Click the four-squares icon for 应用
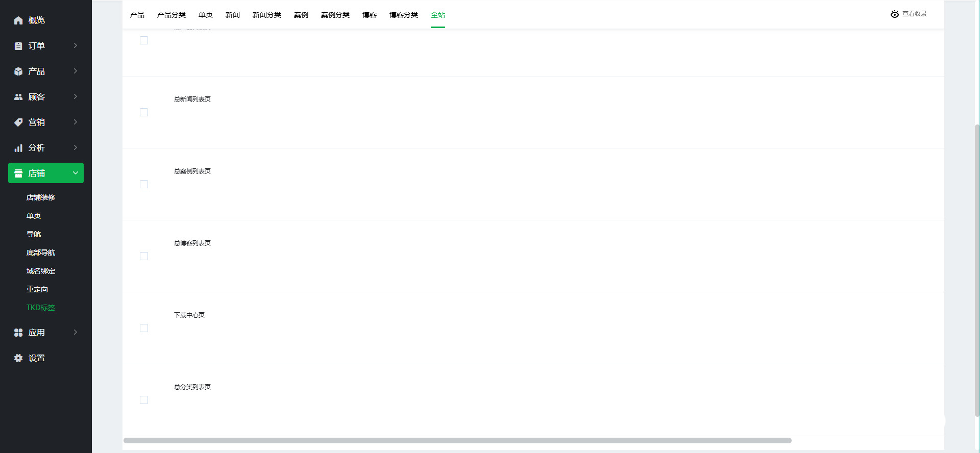Viewport: 980px width, 453px height. (x=18, y=333)
